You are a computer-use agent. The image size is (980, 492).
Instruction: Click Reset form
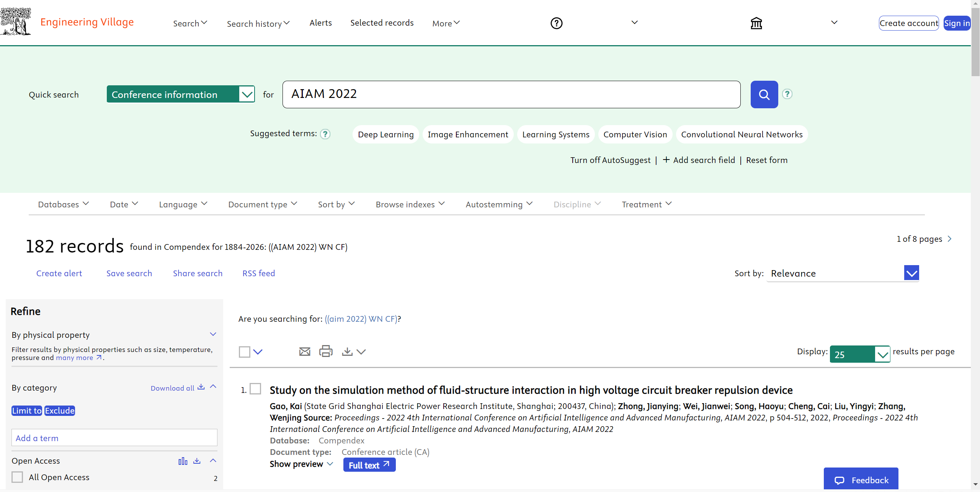pyautogui.click(x=766, y=160)
